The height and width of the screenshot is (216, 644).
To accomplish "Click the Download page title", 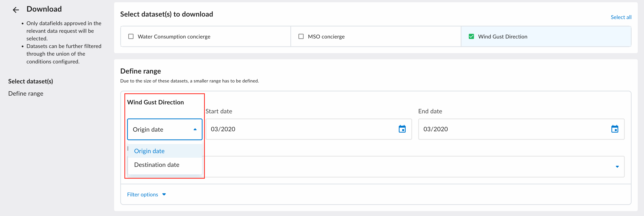I will tap(44, 9).
